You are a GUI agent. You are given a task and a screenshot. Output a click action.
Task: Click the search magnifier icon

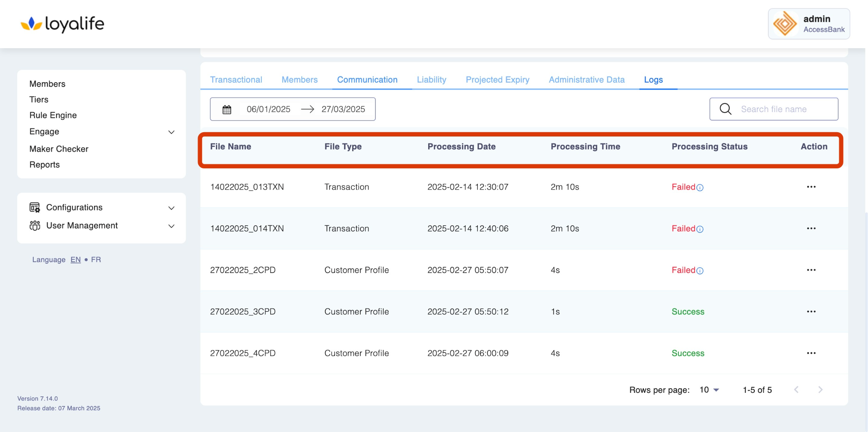click(x=725, y=109)
